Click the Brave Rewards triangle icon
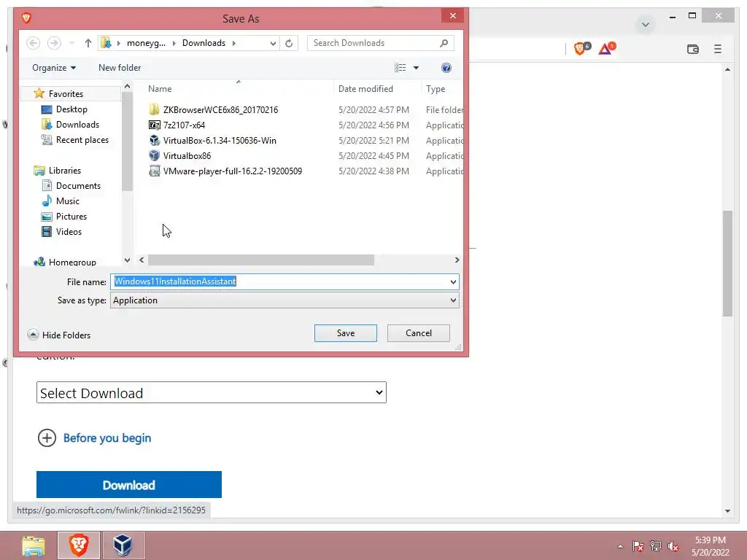The image size is (747, 560). [x=606, y=48]
